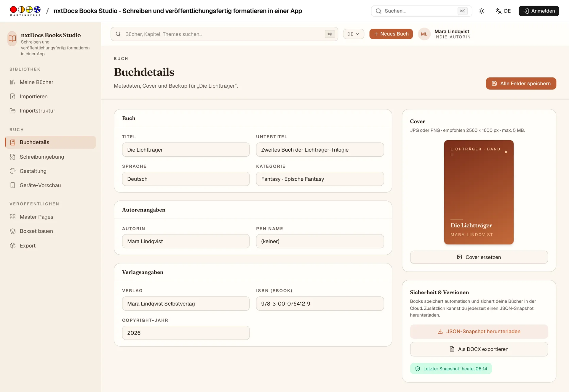Click the ⌘K shortcut badge in top search

pyautogui.click(x=462, y=11)
